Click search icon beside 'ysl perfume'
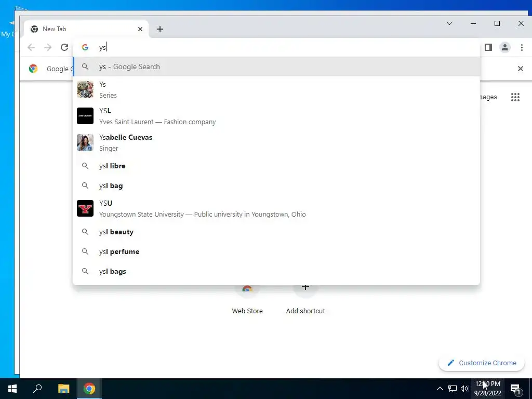The width and height of the screenshot is (532, 399). click(x=85, y=251)
